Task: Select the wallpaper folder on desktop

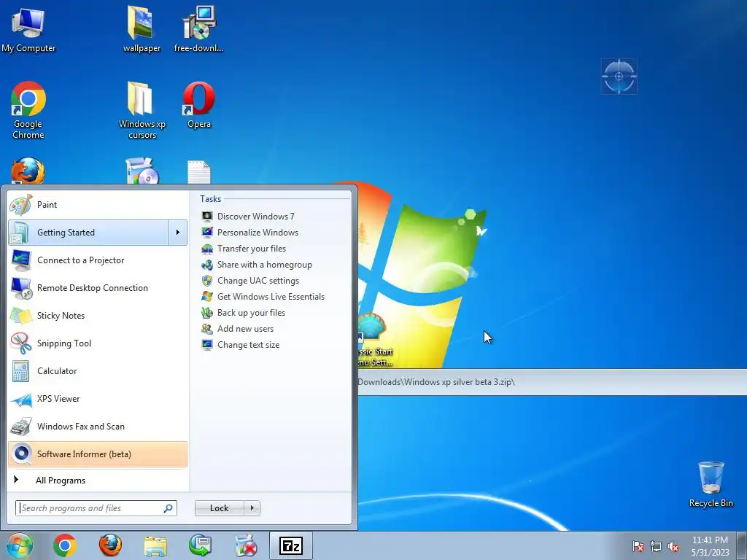Action: tap(142, 29)
